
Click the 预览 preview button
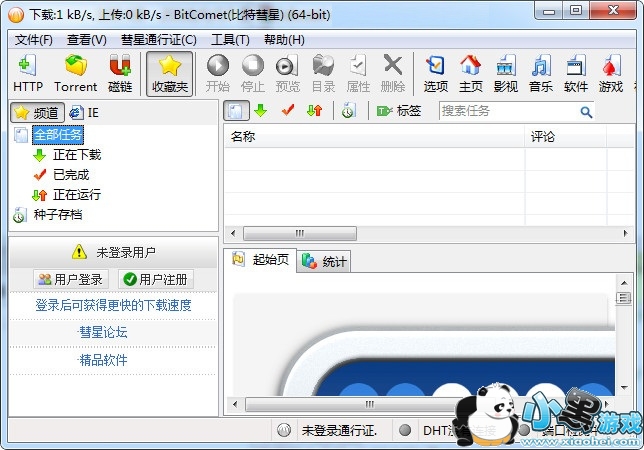pyautogui.click(x=288, y=73)
